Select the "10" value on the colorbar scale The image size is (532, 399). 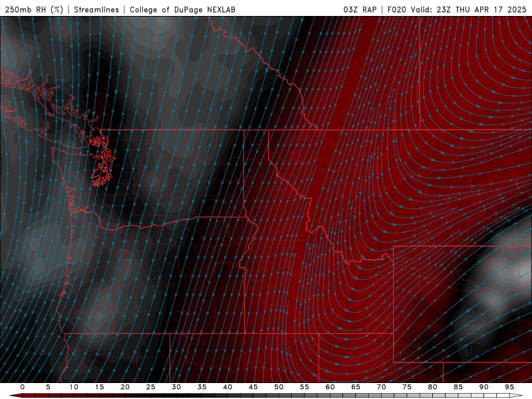pyautogui.click(x=74, y=387)
